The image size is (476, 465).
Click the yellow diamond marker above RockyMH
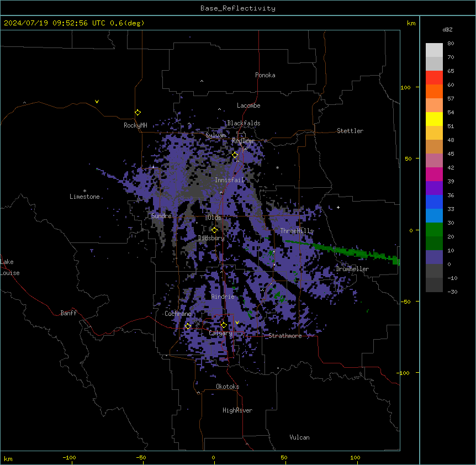click(x=137, y=113)
